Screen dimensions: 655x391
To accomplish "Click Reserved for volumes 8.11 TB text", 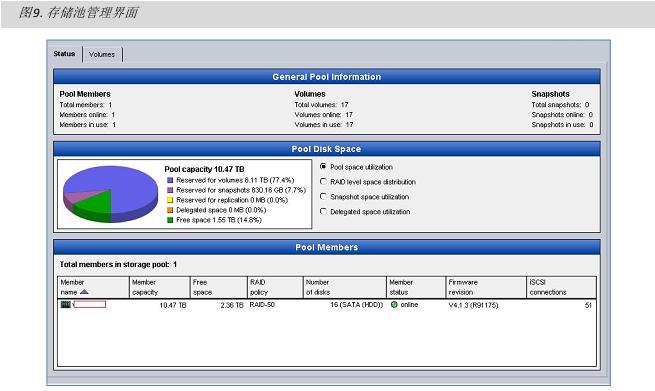I will point(235,180).
